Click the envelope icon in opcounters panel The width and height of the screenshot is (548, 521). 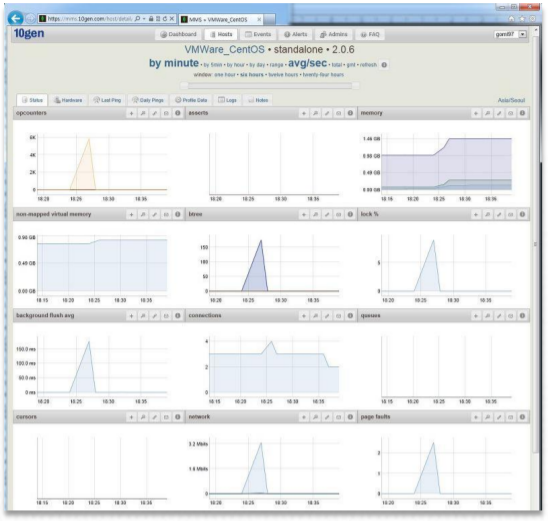coord(166,113)
